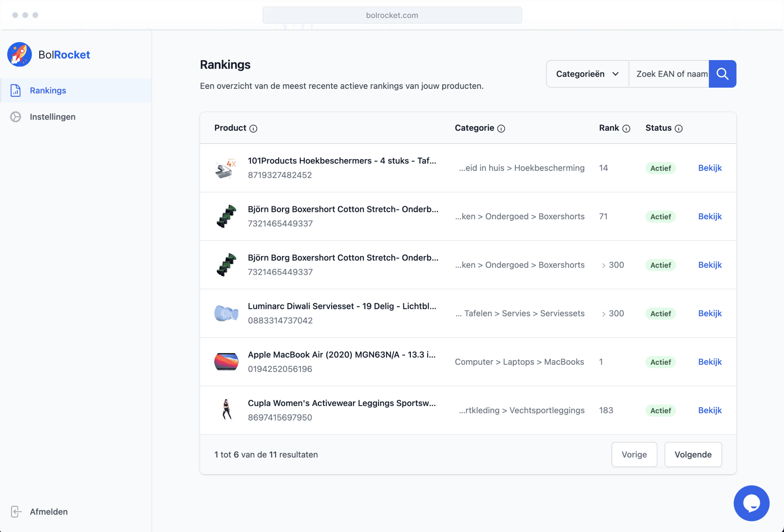Click rank value 71
The height and width of the screenshot is (532, 784).
point(603,216)
